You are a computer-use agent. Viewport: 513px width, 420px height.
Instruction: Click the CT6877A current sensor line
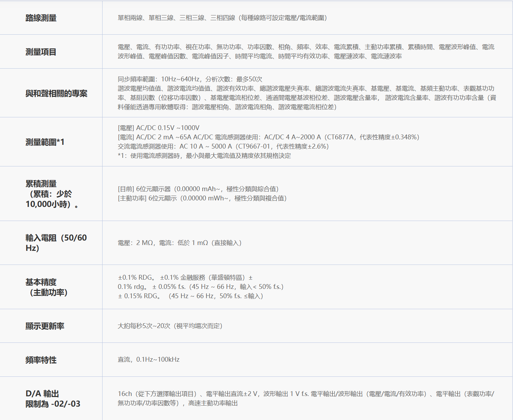pyautogui.click(x=269, y=137)
